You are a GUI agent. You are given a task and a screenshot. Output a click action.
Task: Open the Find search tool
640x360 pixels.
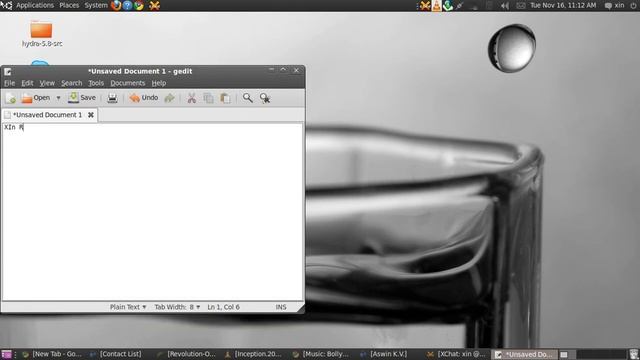(247, 98)
